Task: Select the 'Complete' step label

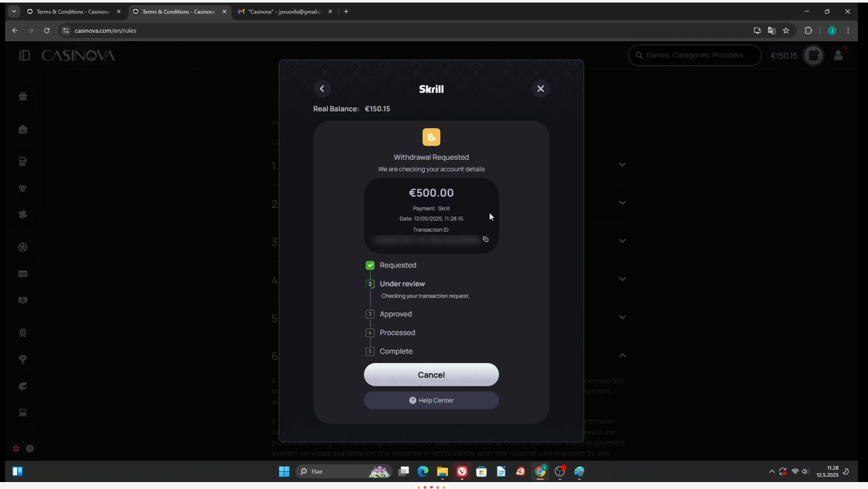Action: pyautogui.click(x=396, y=351)
